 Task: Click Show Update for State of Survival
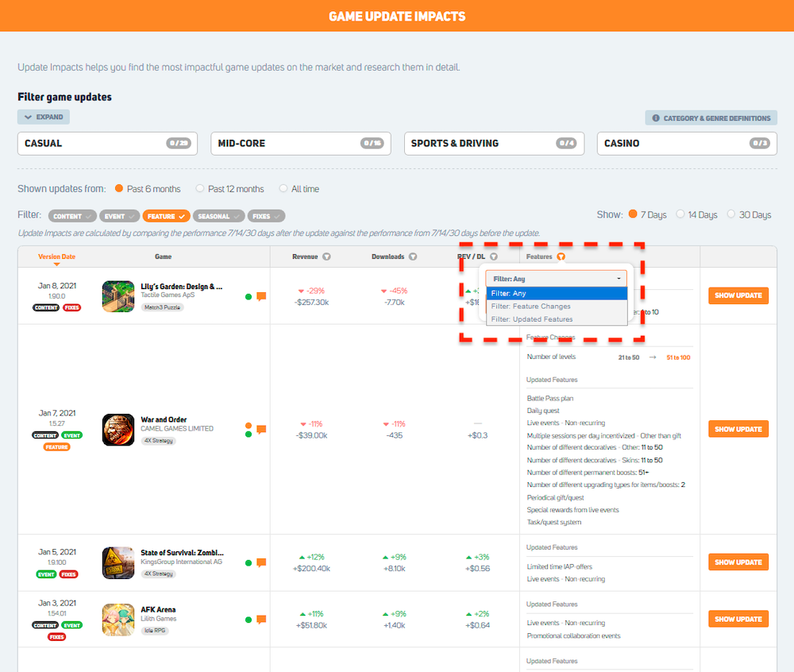click(738, 562)
